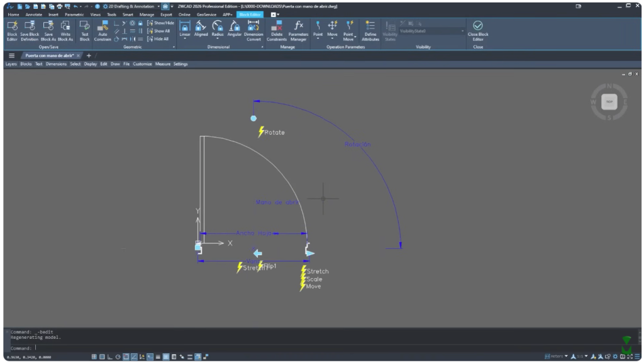Viewport: 644px width, 364px height.
Task: Expand the Point Move dropdown arrow
Action: tap(355, 37)
